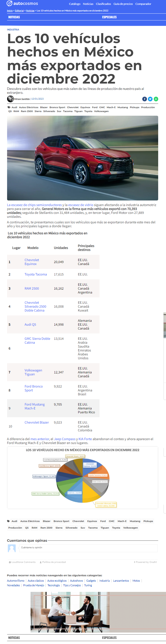Select the NOTICIAS tab in header
The height and width of the screenshot is (644, 166).
pyautogui.click(x=14, y=17)
